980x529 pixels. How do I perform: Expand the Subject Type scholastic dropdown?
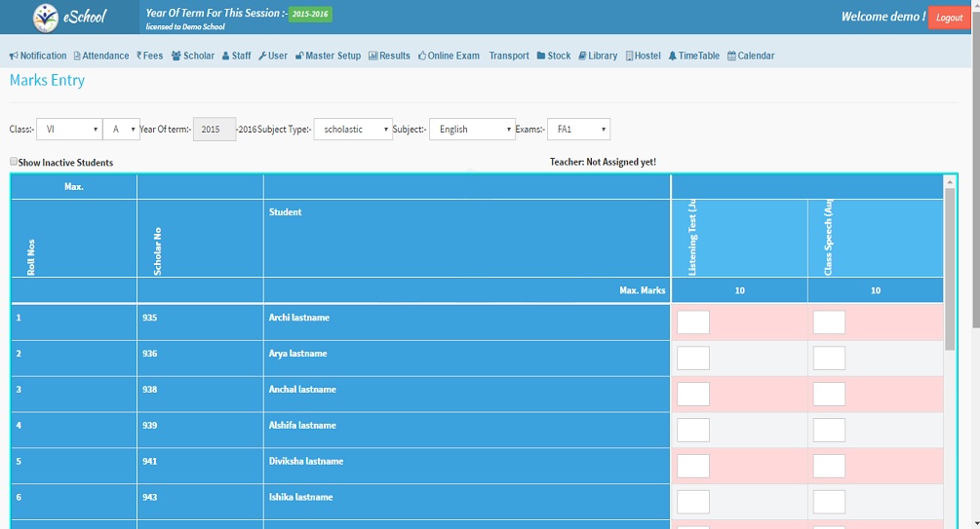tap(352, 130)
